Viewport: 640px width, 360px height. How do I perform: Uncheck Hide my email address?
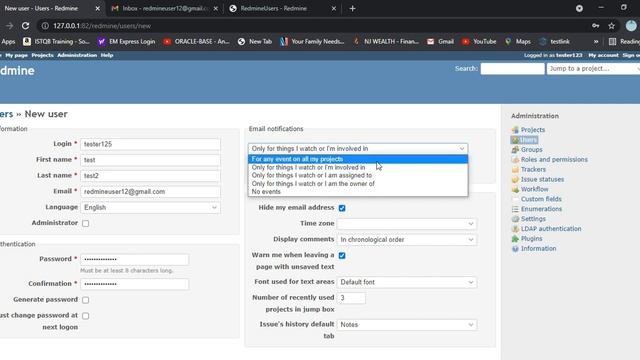[342, 208]
